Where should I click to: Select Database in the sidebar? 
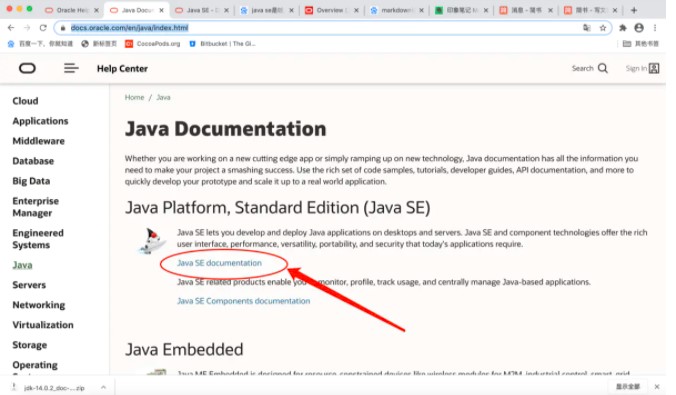pos(33,161)
